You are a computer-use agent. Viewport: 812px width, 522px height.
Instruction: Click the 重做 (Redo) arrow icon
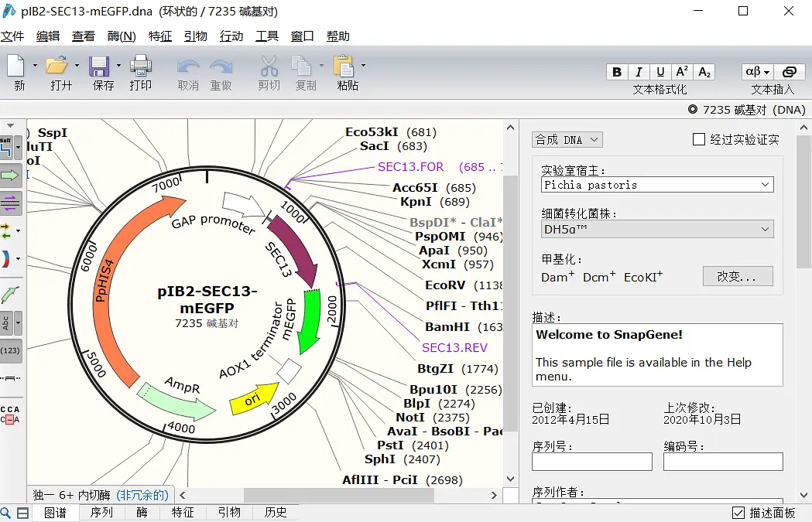(x=221, y=67)
